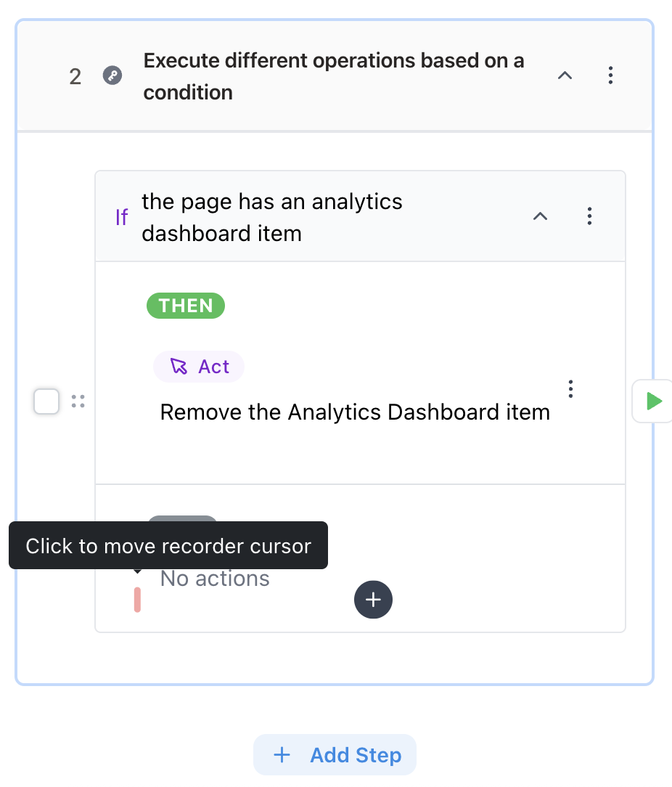Select the Execute different operations step title
This screenshot has height=787, width=672.
point(334,76)
